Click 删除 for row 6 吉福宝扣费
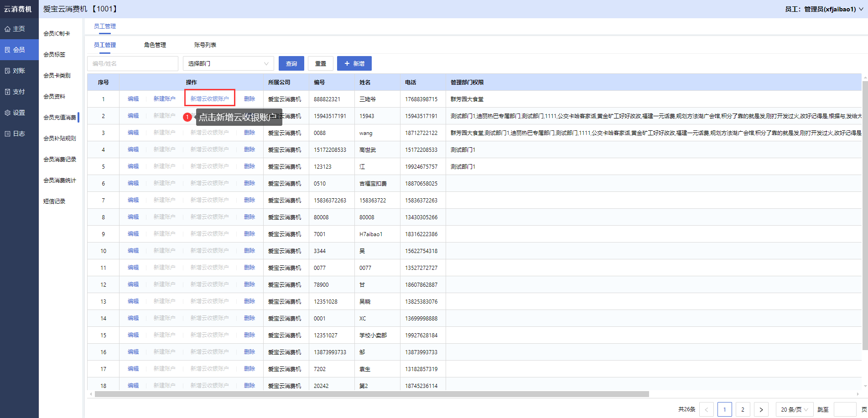This screenshot has height=418, width=868. coord(249,183)
